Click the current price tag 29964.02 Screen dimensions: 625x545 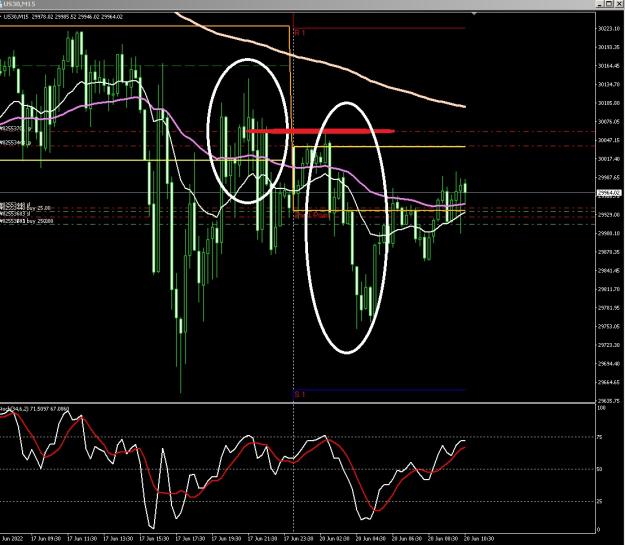pyautogui.click(x=609, y=193)
